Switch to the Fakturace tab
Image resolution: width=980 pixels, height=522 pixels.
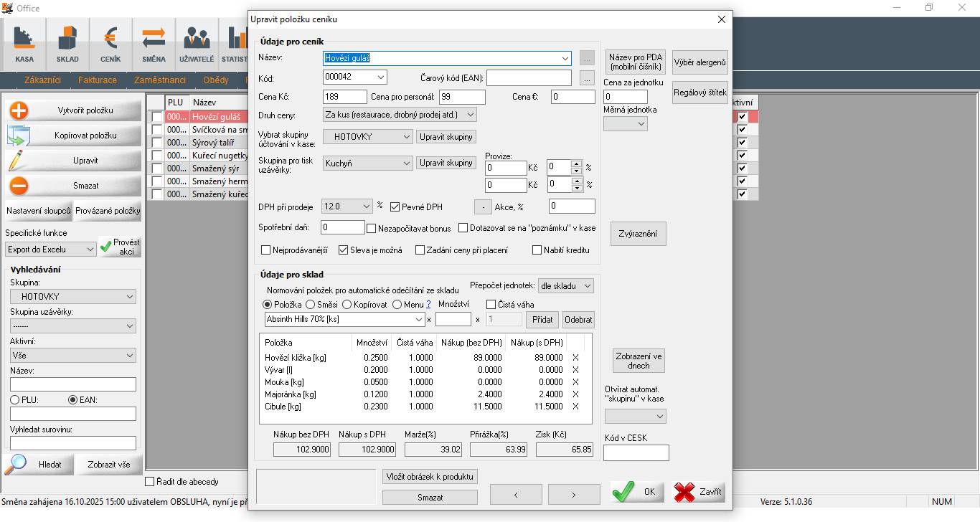point(98,80)
